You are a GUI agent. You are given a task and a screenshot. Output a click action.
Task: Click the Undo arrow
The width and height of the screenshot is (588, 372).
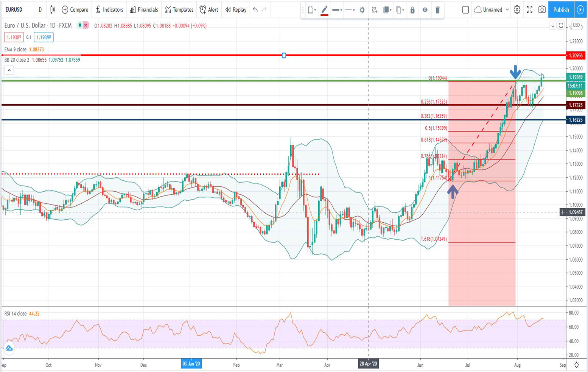[255, 10]
